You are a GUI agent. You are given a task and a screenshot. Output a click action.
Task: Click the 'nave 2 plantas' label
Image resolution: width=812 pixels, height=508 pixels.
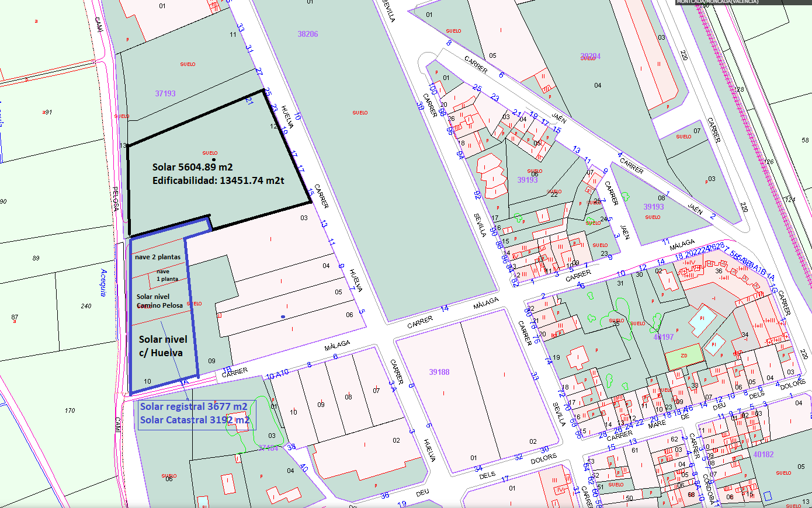pos(158,257)
